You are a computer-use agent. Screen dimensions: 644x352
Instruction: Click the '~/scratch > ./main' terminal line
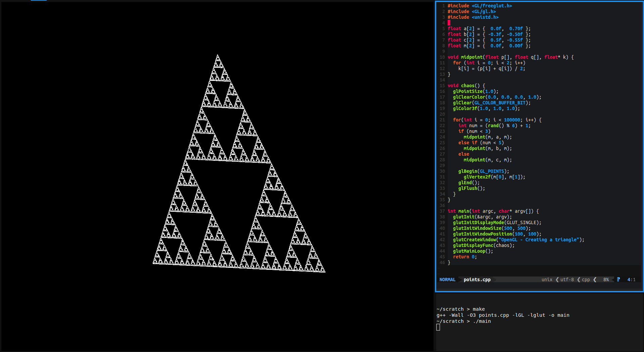point(463,321)
